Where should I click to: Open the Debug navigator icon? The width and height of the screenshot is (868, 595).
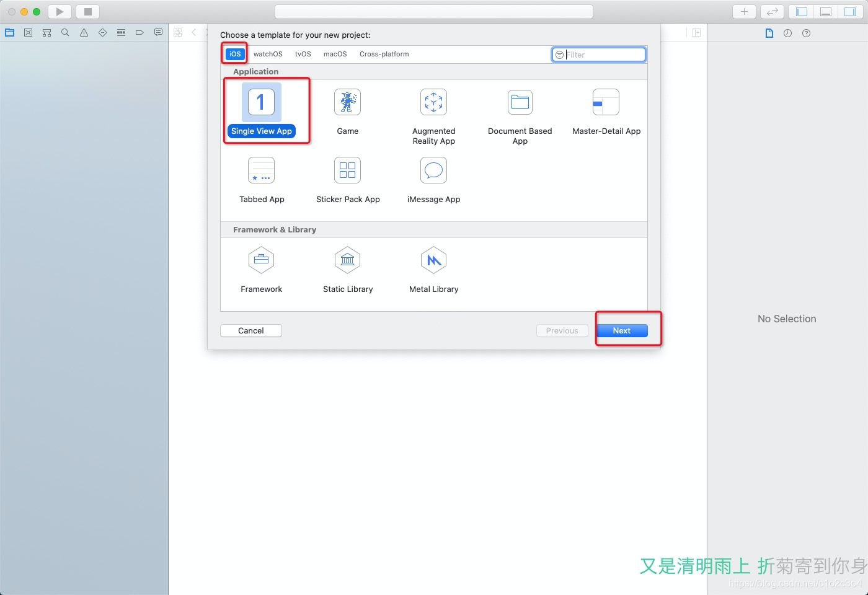click(121, 33)
